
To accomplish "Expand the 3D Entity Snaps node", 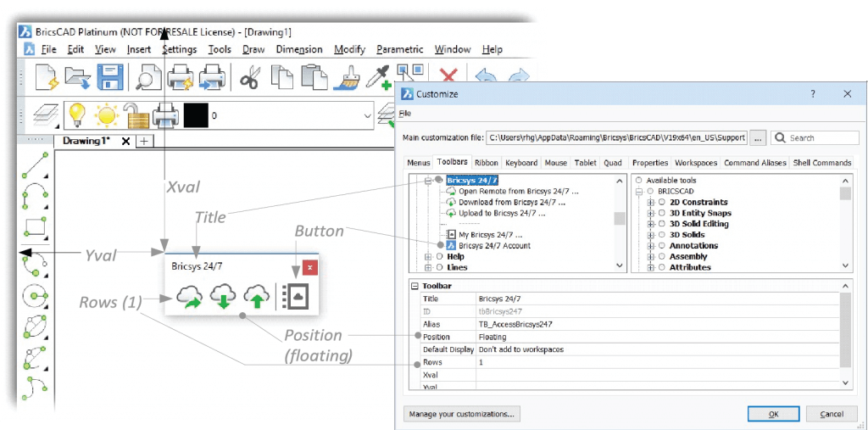I will (650, 214).
